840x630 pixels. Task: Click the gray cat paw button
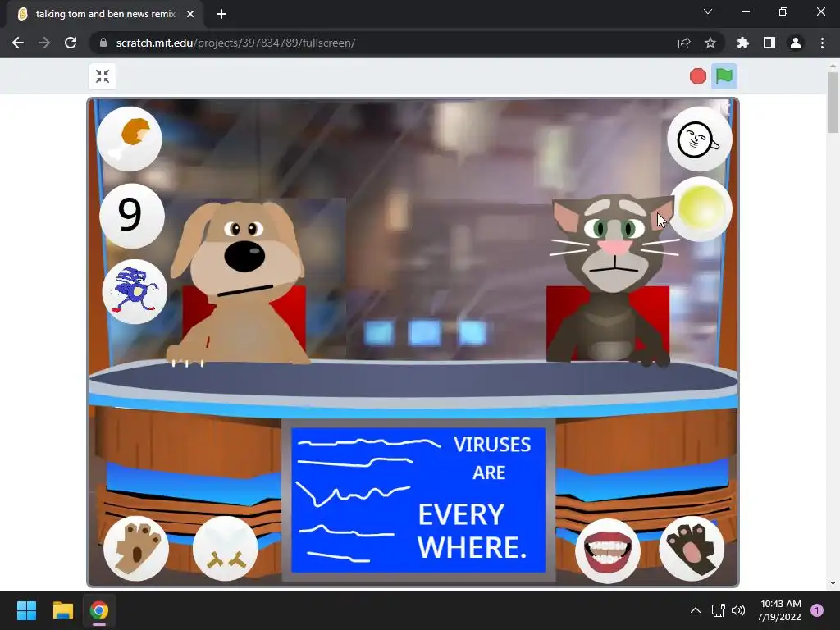click(x=692, y=549)
